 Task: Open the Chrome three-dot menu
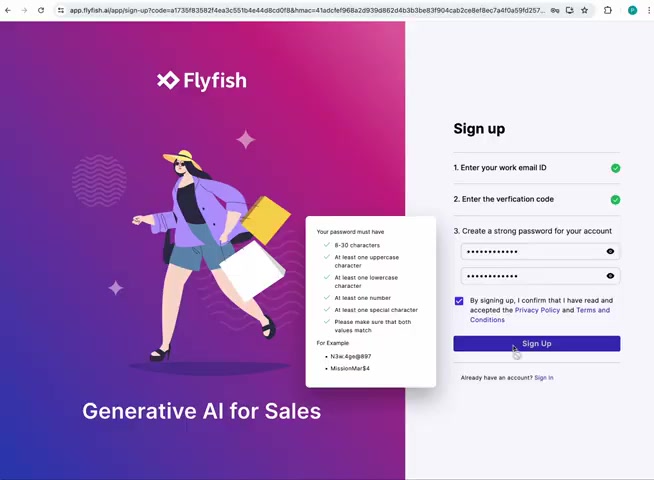[649, 10]
